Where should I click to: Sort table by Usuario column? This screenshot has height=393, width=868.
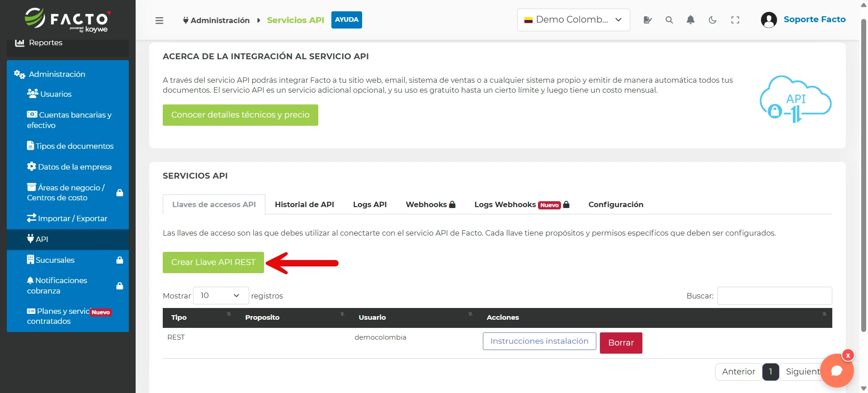tap(415, 317)
